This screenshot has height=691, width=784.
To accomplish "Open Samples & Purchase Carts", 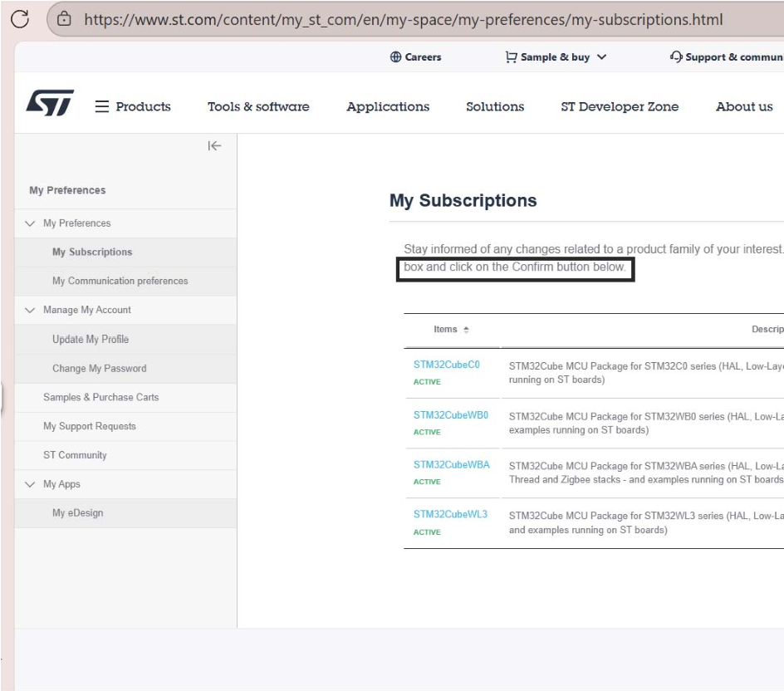I will point(101,397).
